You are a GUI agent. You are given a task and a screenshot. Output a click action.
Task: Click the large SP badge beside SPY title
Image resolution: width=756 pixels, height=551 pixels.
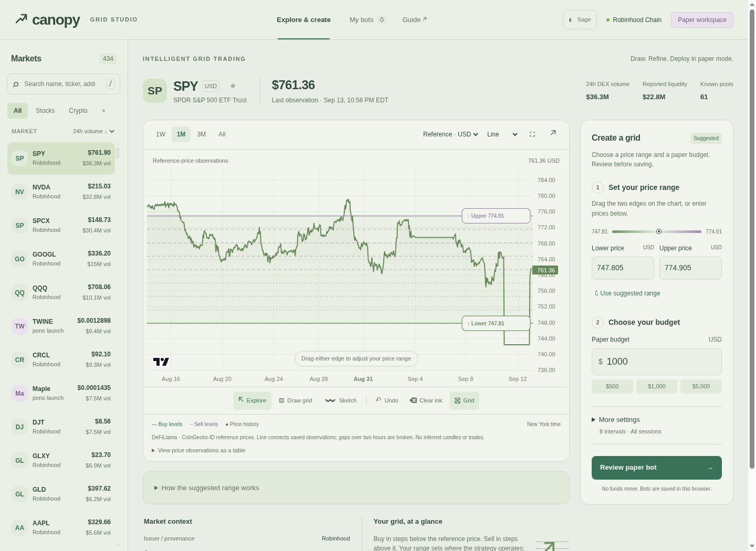pos(155,91)
